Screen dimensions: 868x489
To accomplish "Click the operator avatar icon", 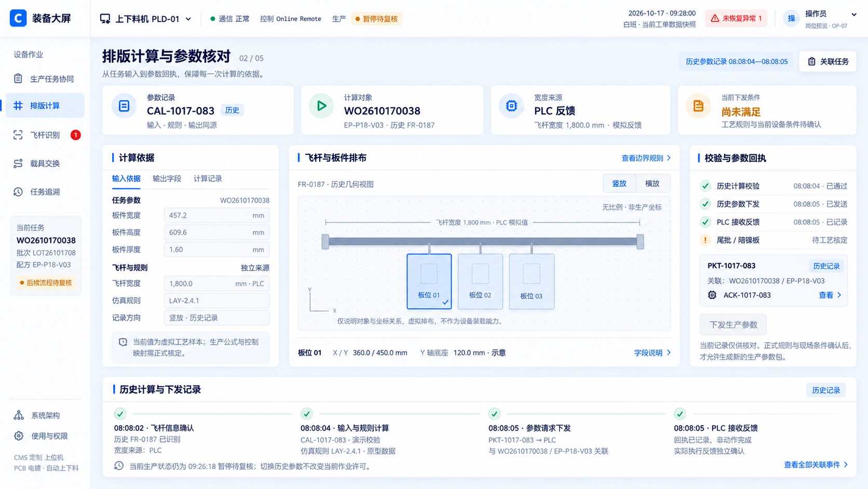I will coord(791,19).
